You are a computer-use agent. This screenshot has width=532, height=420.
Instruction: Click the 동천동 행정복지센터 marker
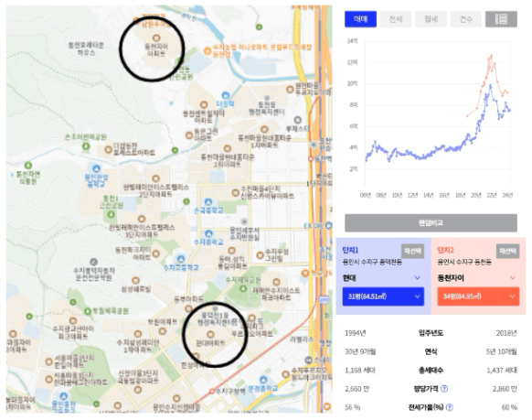point(267,98)
